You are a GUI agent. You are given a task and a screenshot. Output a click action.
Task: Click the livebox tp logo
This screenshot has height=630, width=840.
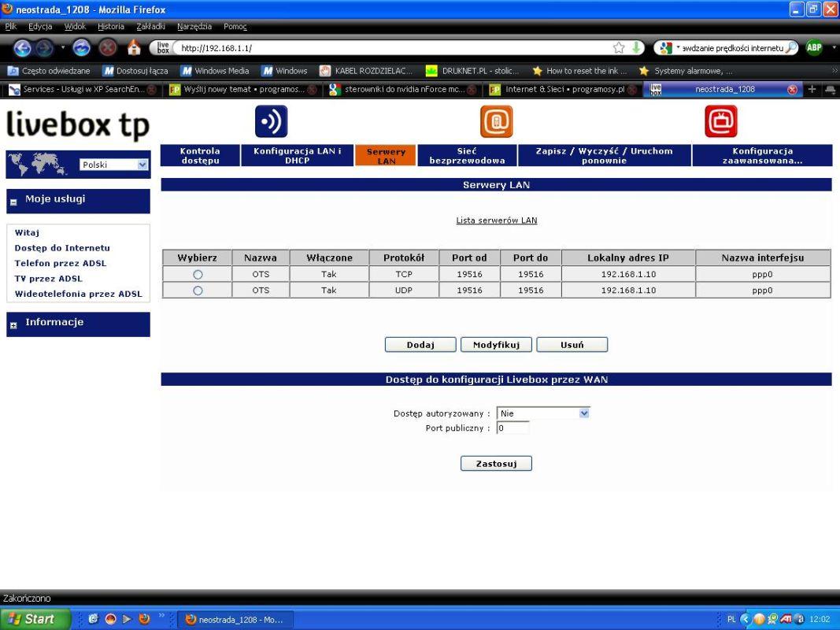[78, 125]
